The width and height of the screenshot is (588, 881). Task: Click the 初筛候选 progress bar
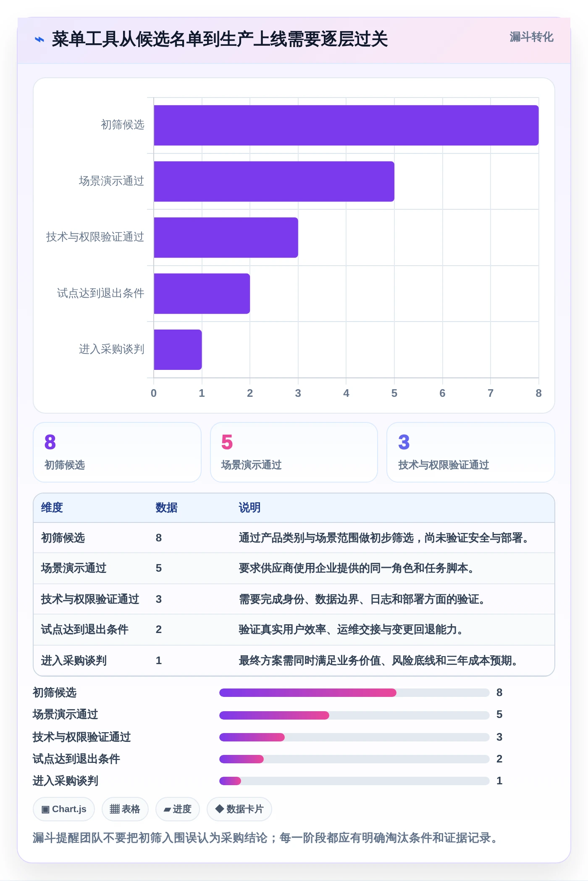point(354,693)
